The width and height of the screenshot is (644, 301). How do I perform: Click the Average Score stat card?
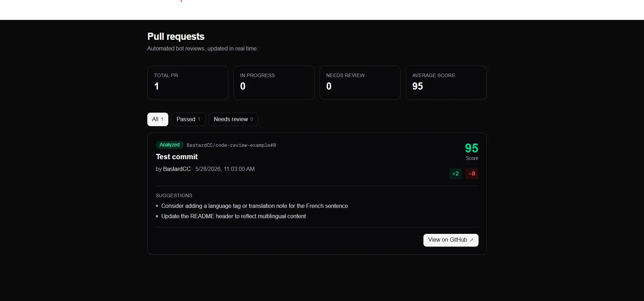click(x=446, y=83)
